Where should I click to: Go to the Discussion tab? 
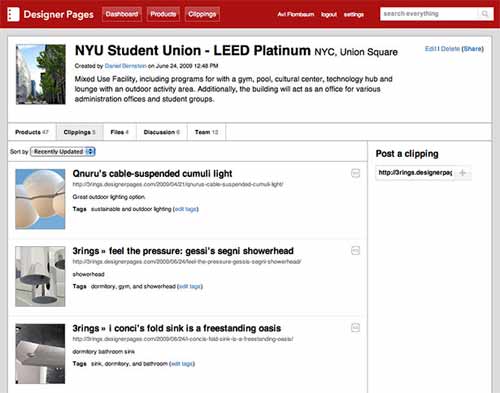tap(162, 132)
